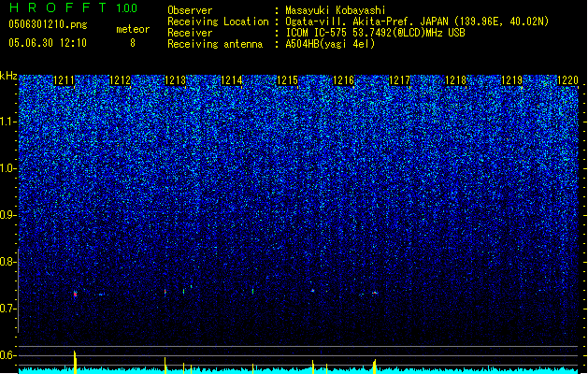Click the 1214 time marker
The image size is (588, 374).
(x=232, y=80)
